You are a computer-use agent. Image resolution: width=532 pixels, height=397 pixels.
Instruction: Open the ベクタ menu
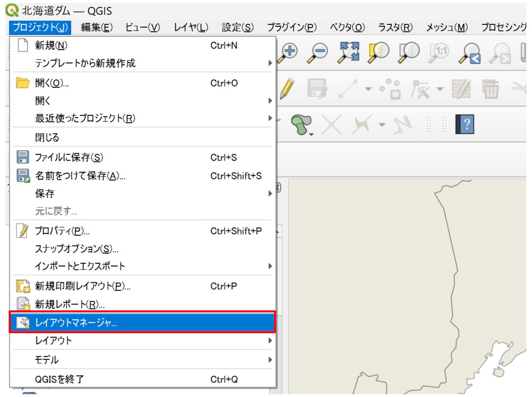tap(347, 27)
